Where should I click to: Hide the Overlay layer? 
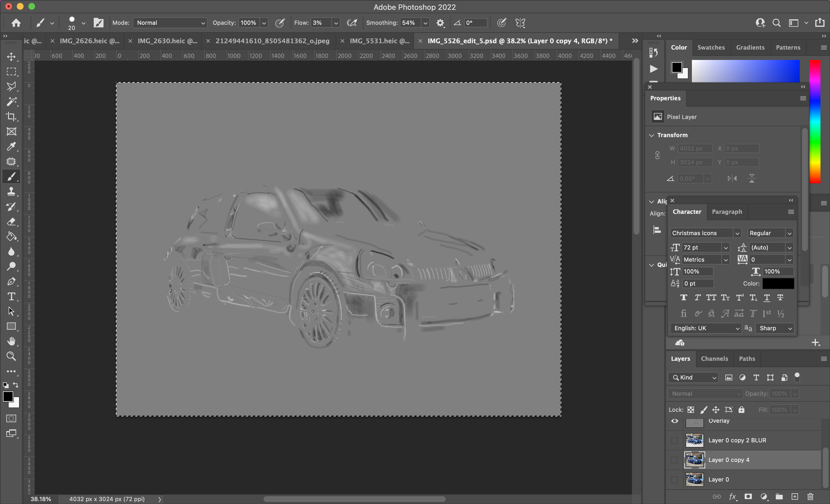[674, 421]
